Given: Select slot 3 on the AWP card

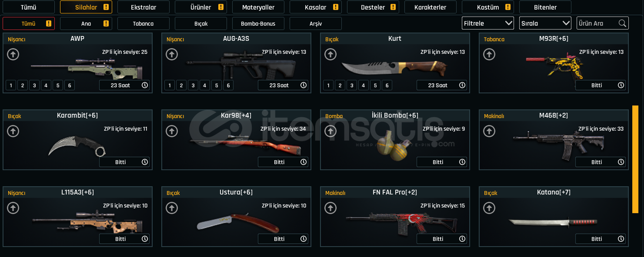Looking at the screenshot, I should point(34,85).
